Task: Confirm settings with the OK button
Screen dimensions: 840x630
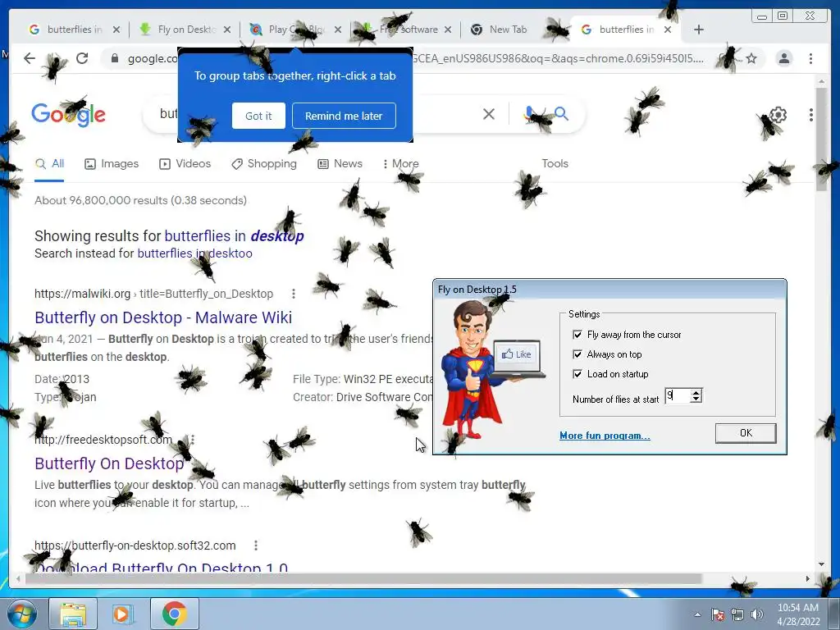Action: click(746, 433)
